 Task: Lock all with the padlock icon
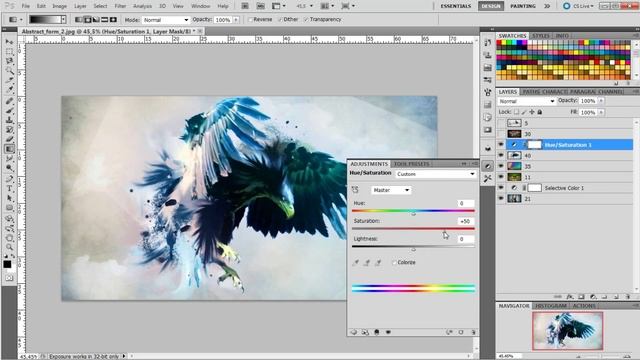pos(540,112)
